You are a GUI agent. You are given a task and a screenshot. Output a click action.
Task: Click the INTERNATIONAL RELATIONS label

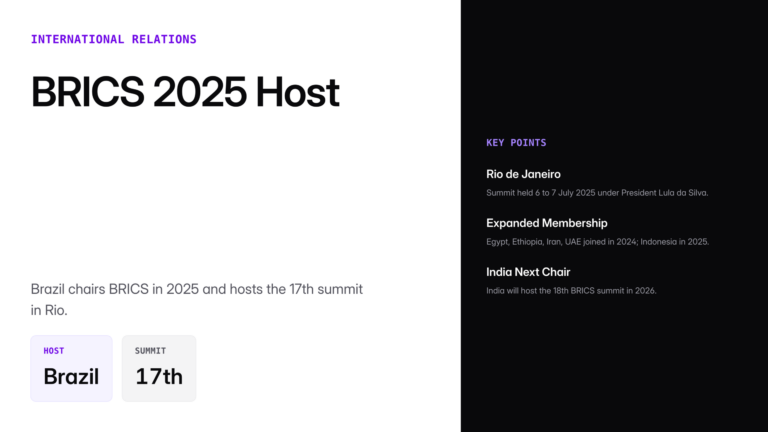pos(113,40)
